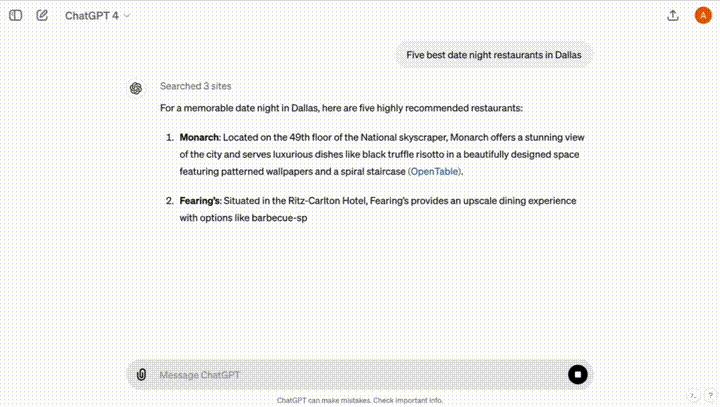Screen dimensions: 720x407
Task: Click the bold 'Monarch' restaurant name
Action: pos(199,137)
